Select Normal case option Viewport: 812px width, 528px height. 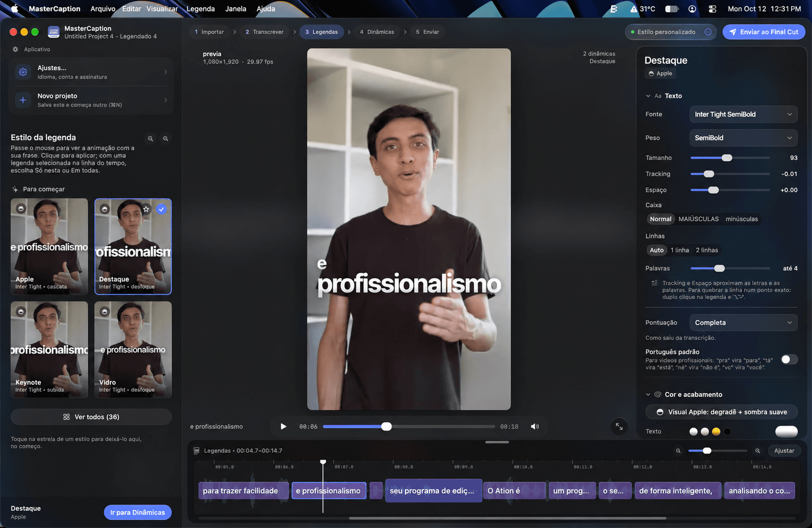point(661,219)
